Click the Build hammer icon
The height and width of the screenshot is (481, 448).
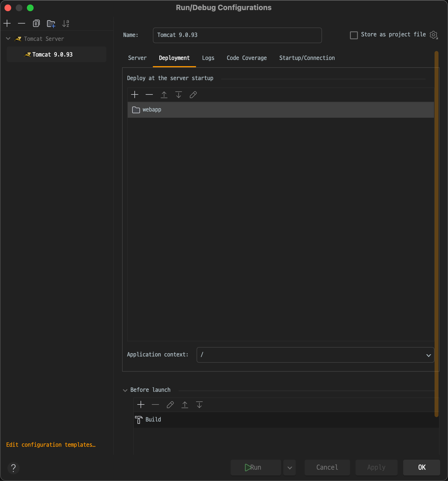(139, 420)
